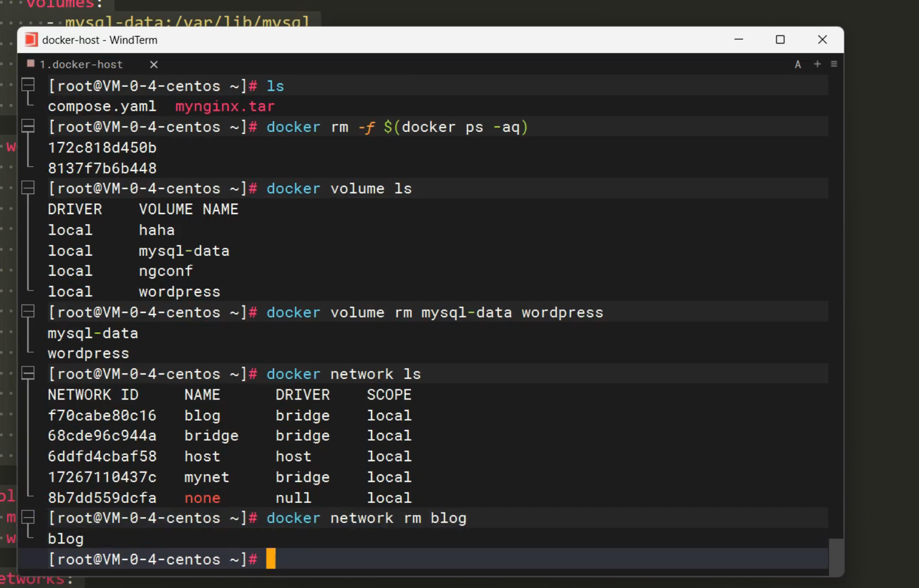Click the WindTerm app icon in title bar

(x=31, y=39)
